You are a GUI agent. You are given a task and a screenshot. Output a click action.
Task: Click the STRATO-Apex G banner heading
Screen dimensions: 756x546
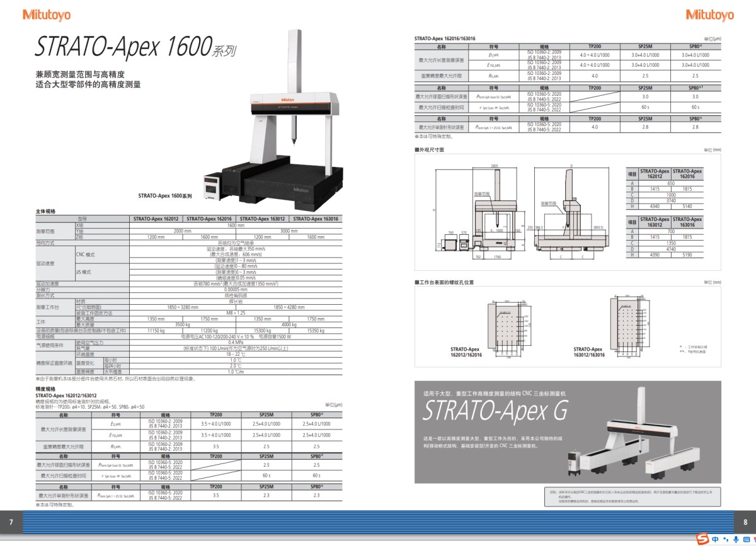click(495, 411)
